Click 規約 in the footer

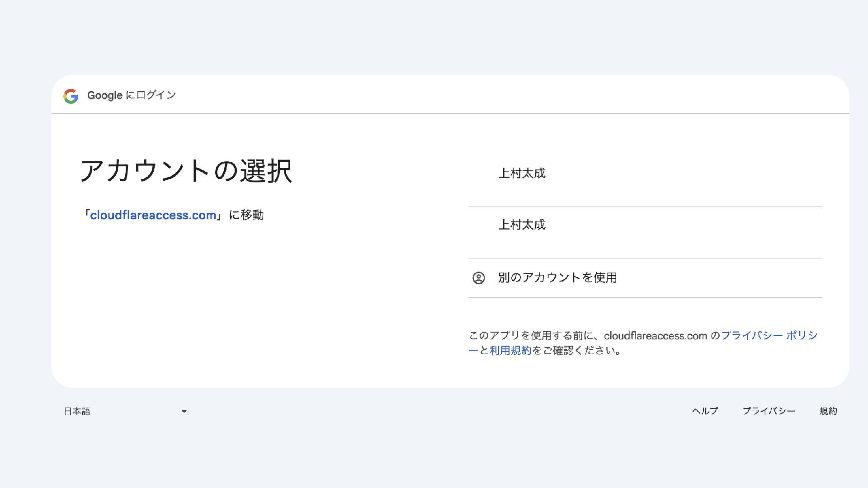tap(828, 411)
